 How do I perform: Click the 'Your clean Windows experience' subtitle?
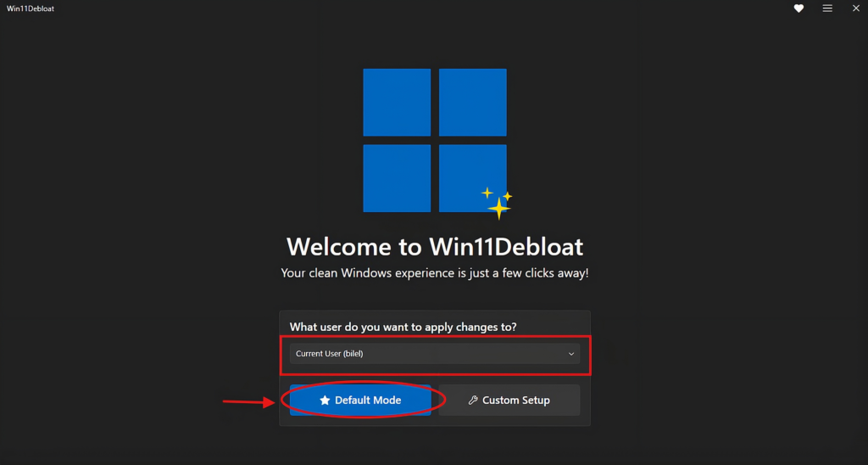click(x=435, y=273)
